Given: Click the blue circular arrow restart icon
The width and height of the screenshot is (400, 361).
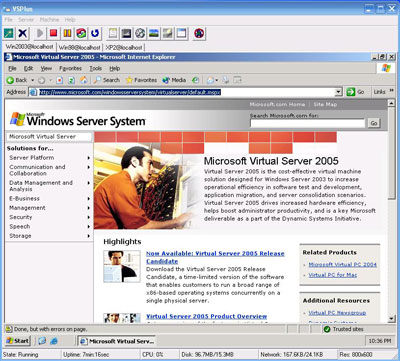Looking at the screenshot, I should (x=95, y=33).
